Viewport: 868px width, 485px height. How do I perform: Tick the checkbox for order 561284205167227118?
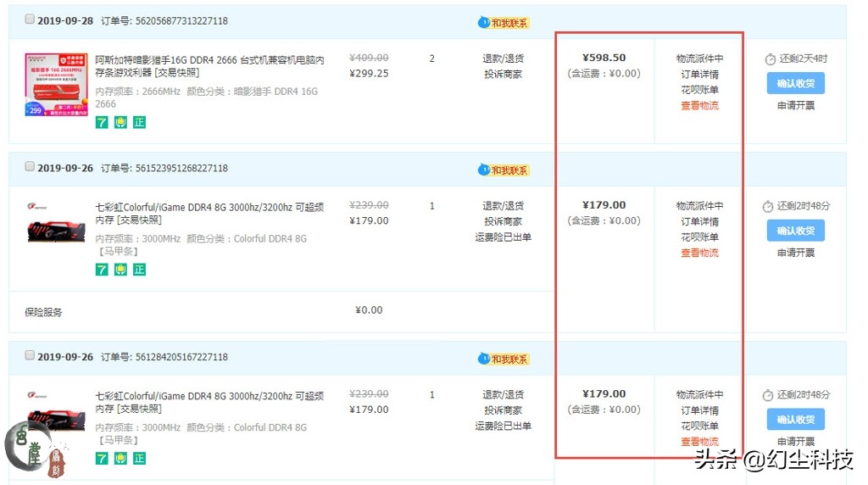click(30, 355)
